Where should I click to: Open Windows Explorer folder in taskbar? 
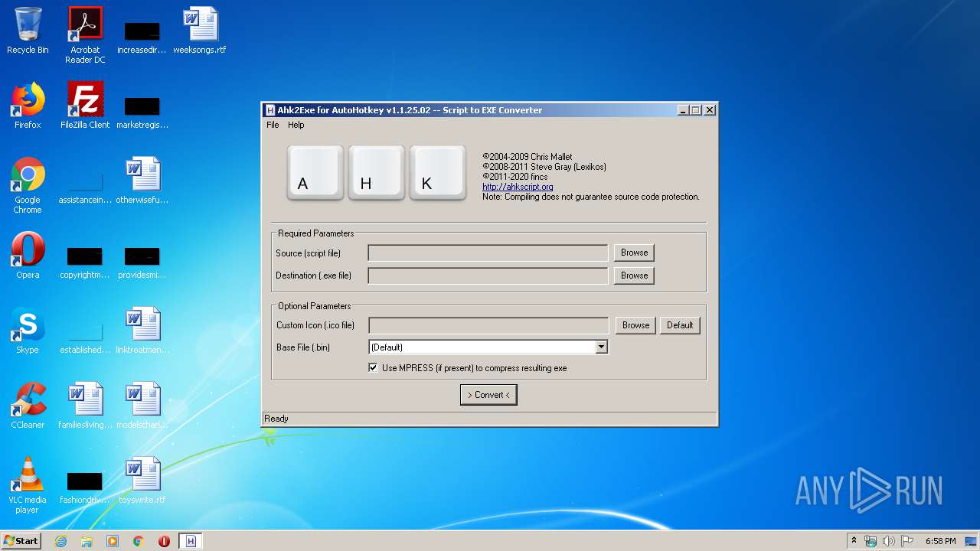click(x=87, y=541)
